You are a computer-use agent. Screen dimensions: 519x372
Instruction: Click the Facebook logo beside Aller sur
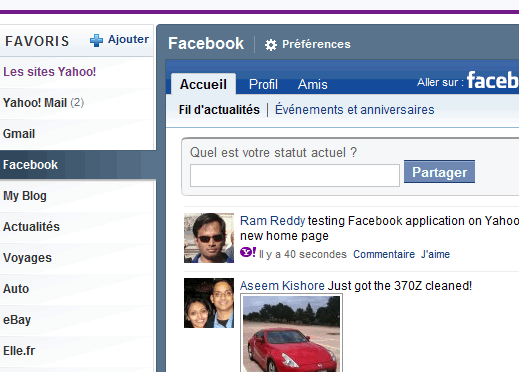click(493, 80)
